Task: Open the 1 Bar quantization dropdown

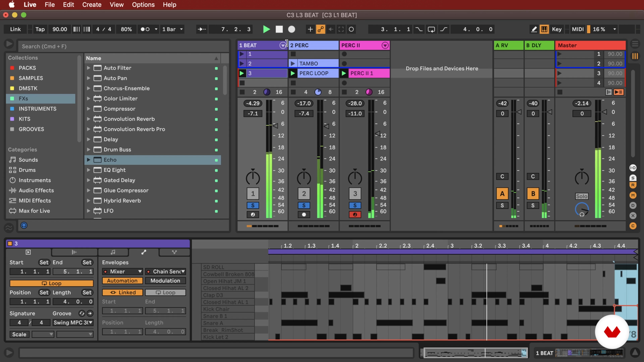Action: [173, 29]
